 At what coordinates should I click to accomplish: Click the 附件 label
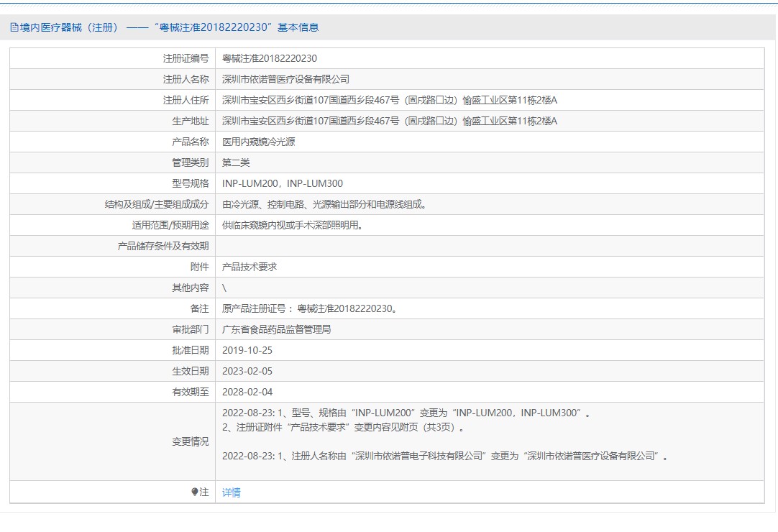point(200,267)
